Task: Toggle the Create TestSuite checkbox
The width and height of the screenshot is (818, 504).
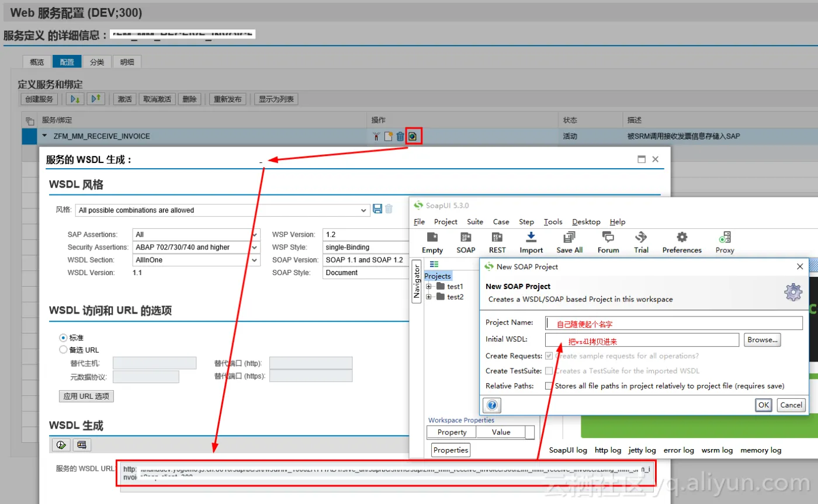Action: [549, 371]
